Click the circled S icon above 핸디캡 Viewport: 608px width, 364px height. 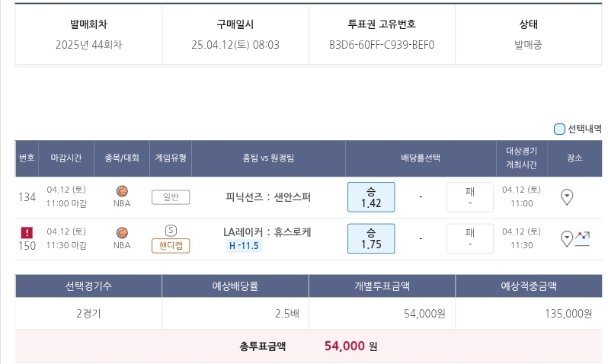click(x=171, y=230)
